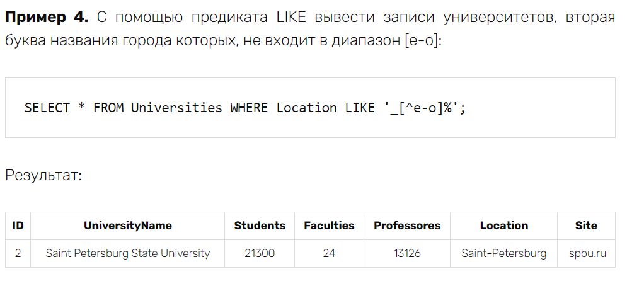Select the Professores column header
The image size is (644, 281).
(407, 226)
